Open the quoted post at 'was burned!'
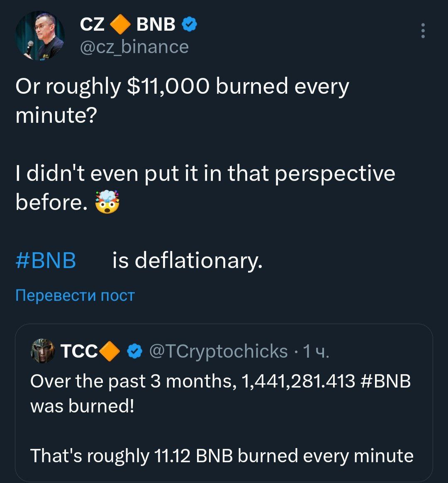 (x=82, y=406)
